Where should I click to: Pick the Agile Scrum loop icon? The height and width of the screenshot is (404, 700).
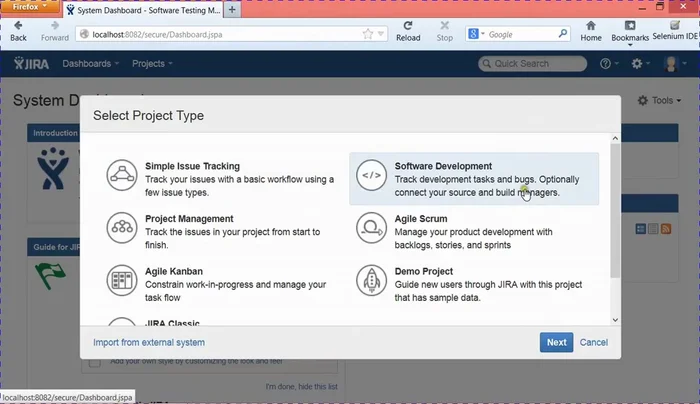[371, 227]
